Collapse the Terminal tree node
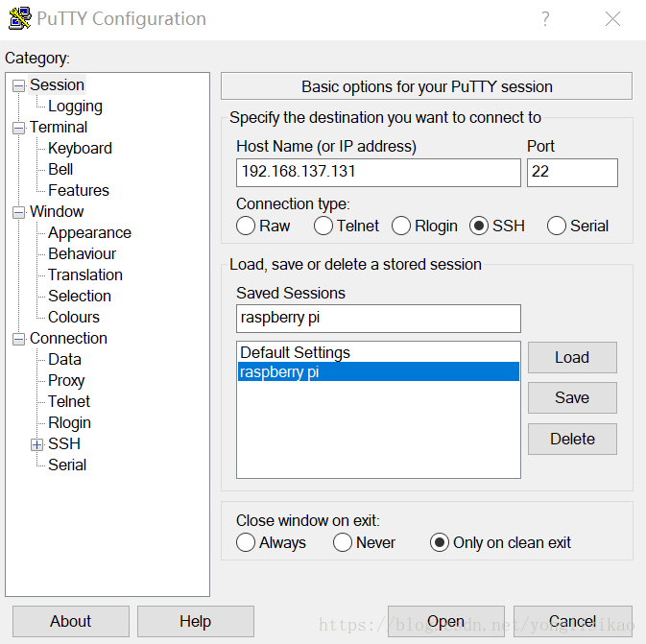Screen dimensions: 646x644 click(18, 128)
